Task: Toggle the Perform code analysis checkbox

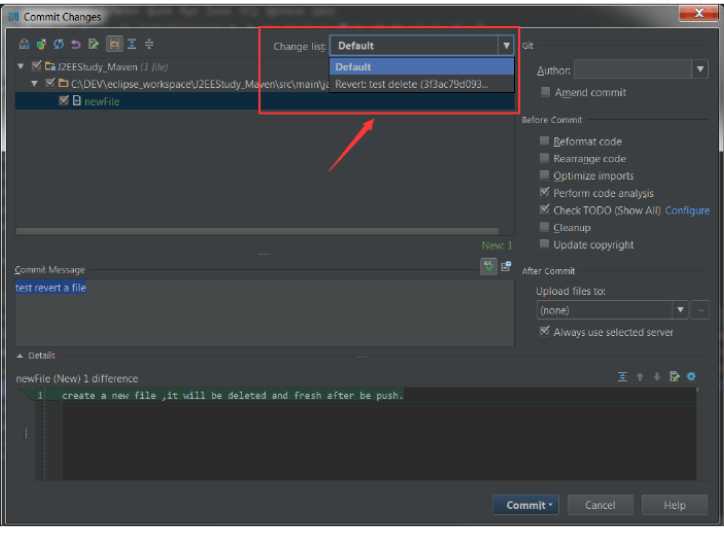Action: [x=545, y=193]
